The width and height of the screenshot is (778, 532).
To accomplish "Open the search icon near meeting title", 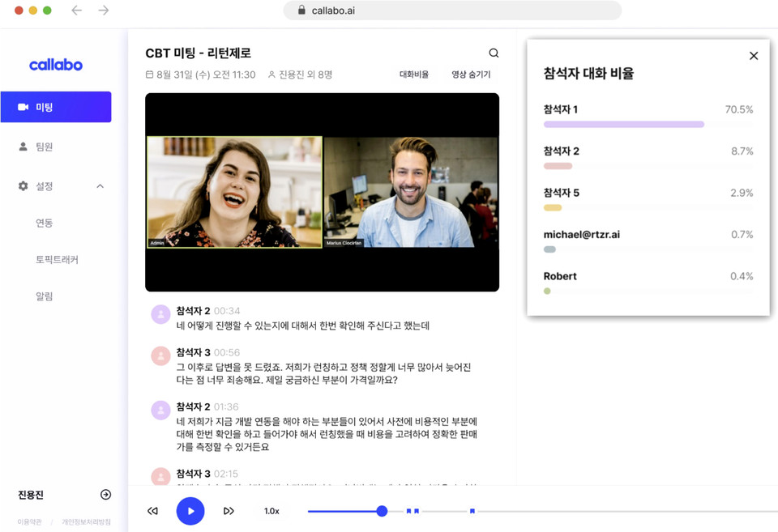I will point(494,51).
